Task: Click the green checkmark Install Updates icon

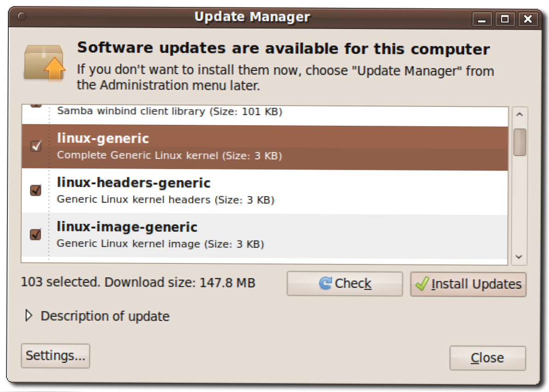Action: [x=422, y=284]
